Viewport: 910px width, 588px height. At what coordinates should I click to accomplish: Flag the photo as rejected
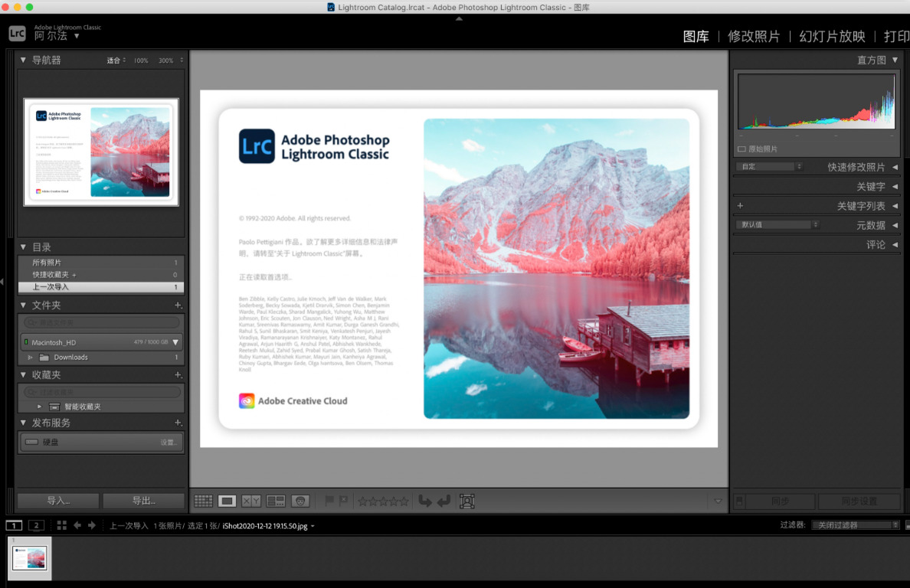click(344, 501)
